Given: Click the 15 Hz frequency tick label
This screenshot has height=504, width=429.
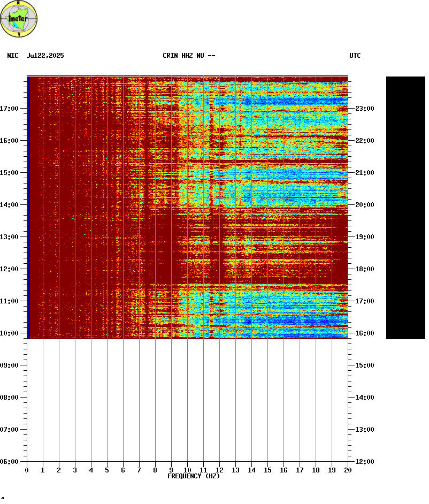Looking at the screenshot, I should coord(267,470).
